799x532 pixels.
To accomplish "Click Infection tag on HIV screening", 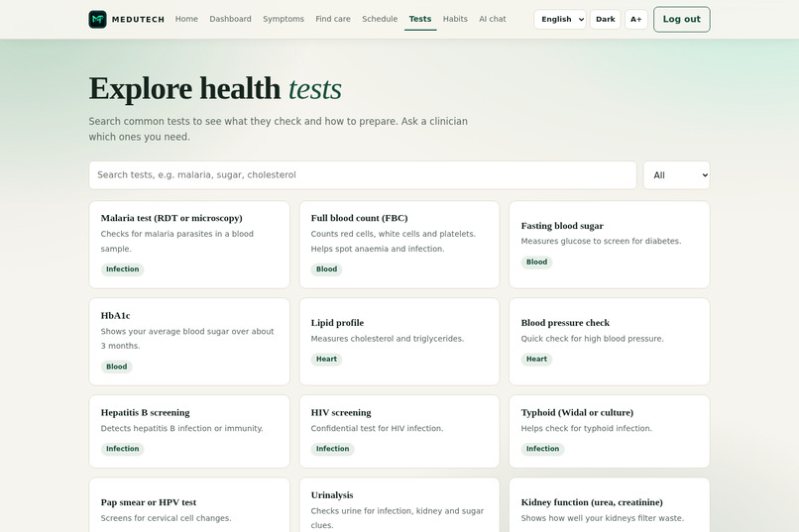I will click(x=333, y=449).
